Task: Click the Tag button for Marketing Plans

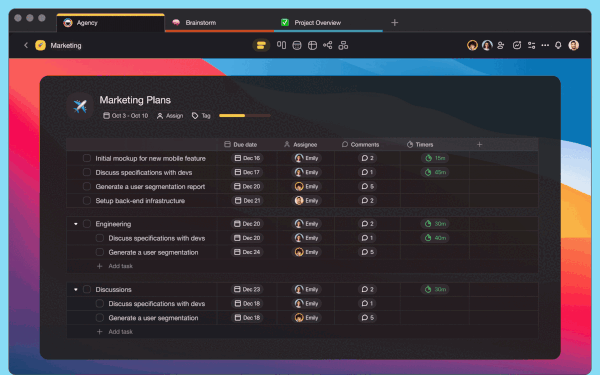Action: coord(201,116)
